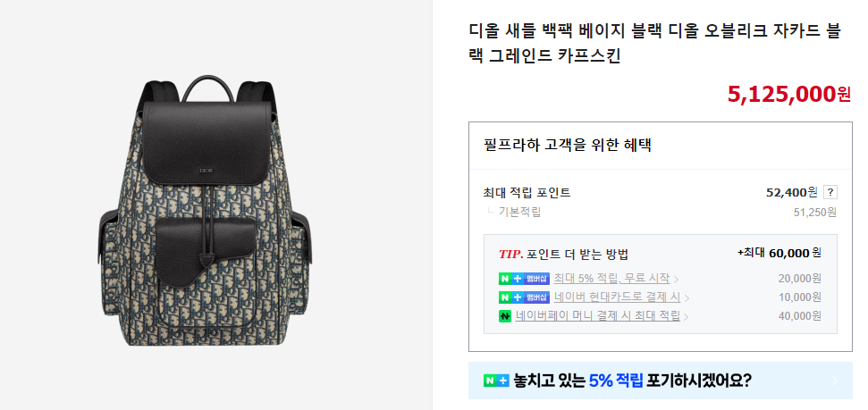Click the green Naver Pay icon before 네이버페이 머니
The height and width of the screenshot is (410, 868).
pyautogui.click(x=505, y=316)
